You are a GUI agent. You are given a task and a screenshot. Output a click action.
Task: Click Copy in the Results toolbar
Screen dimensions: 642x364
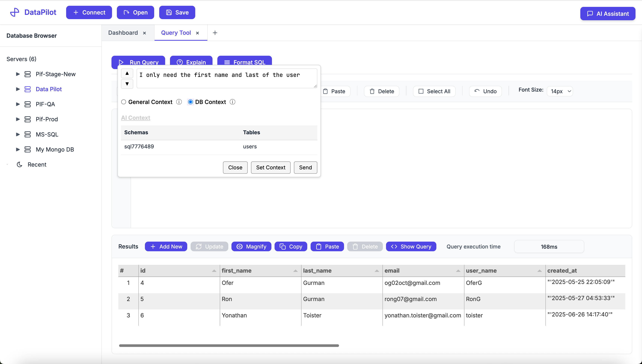291,246
